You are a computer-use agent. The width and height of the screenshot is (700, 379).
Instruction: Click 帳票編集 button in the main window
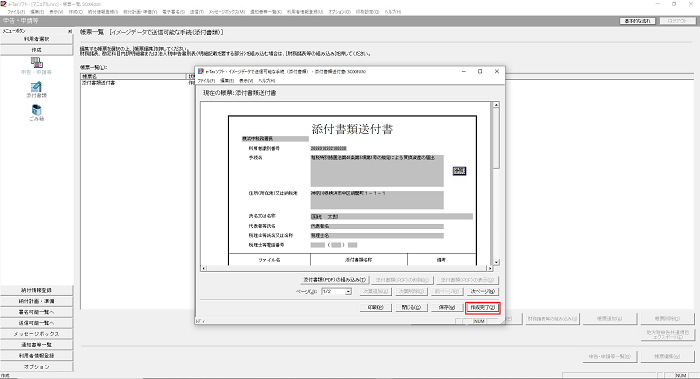[x=667, y=357]
